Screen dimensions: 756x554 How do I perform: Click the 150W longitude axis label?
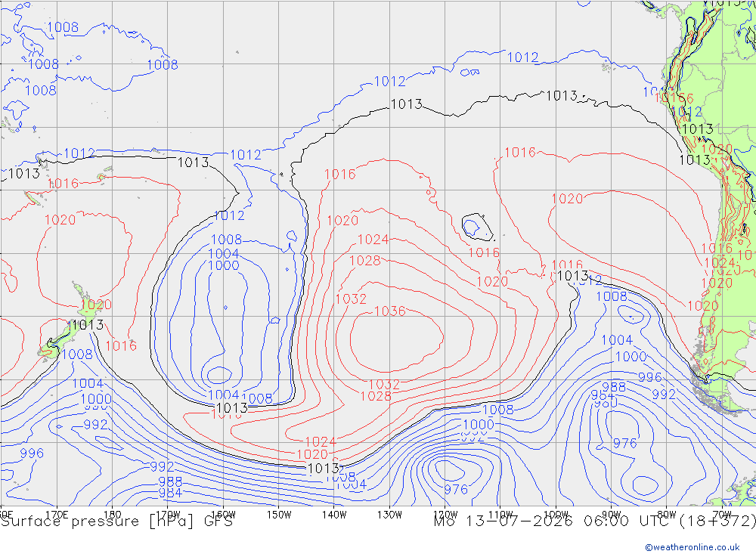(x=279, y=515)
